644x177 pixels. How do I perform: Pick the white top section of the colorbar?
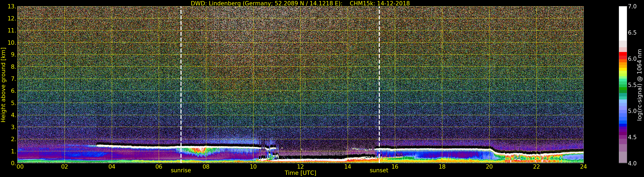[x=623, y=24]
